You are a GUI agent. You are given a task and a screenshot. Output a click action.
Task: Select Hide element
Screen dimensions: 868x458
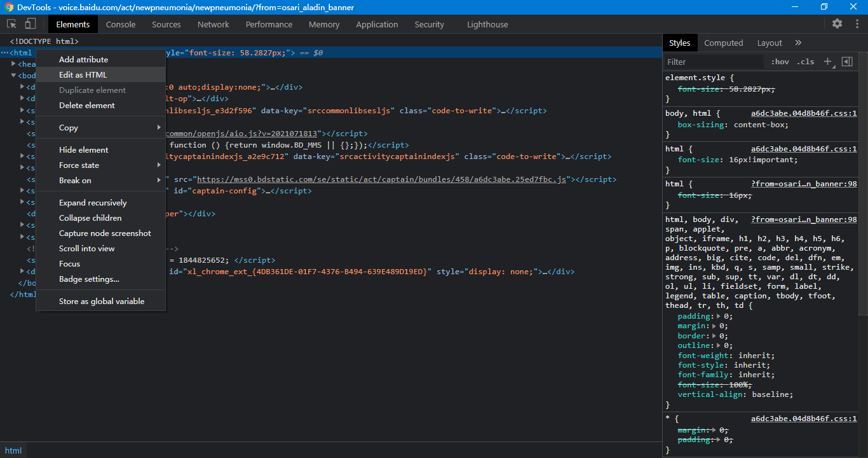click(100, 149)
